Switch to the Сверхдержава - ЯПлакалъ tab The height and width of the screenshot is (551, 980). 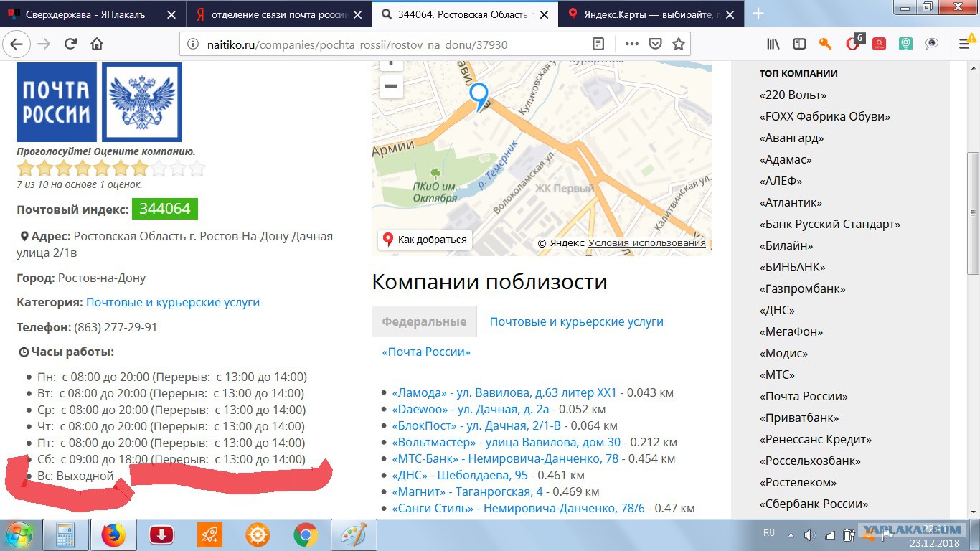pos(93,14)
